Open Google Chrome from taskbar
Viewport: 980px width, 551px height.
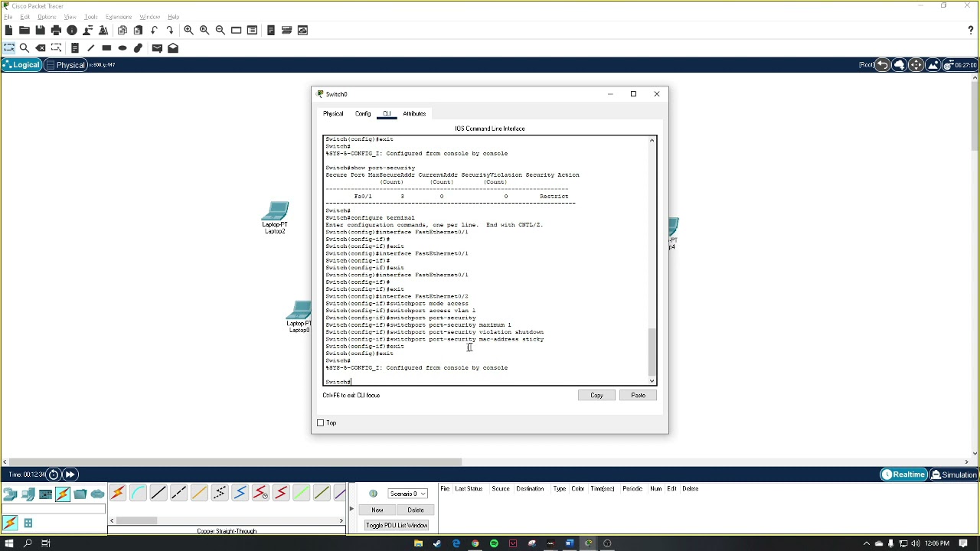[475, 543]
